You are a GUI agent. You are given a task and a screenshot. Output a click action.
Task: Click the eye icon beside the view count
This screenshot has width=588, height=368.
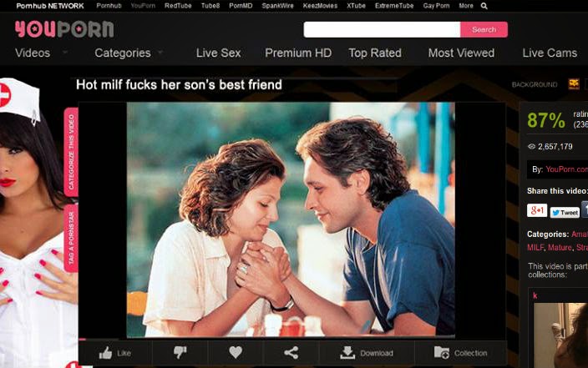click(531, 147)
